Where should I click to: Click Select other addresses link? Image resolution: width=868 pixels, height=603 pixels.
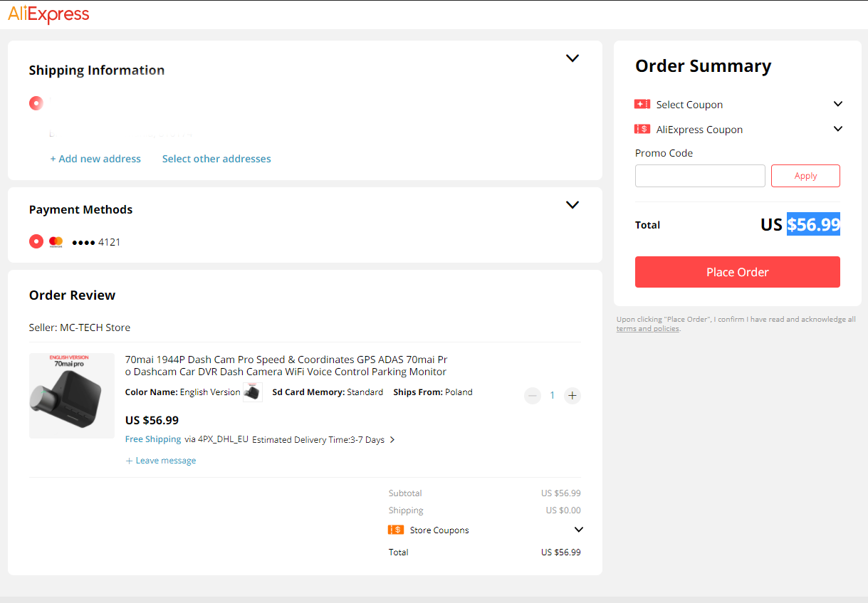pyautogui.click(x=216, y=159)
